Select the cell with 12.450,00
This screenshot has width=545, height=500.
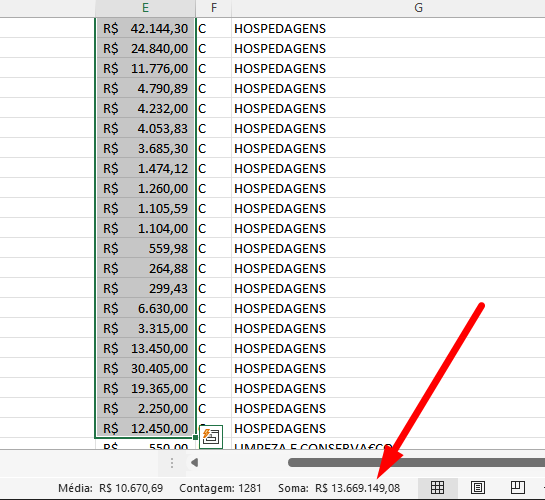146,428
